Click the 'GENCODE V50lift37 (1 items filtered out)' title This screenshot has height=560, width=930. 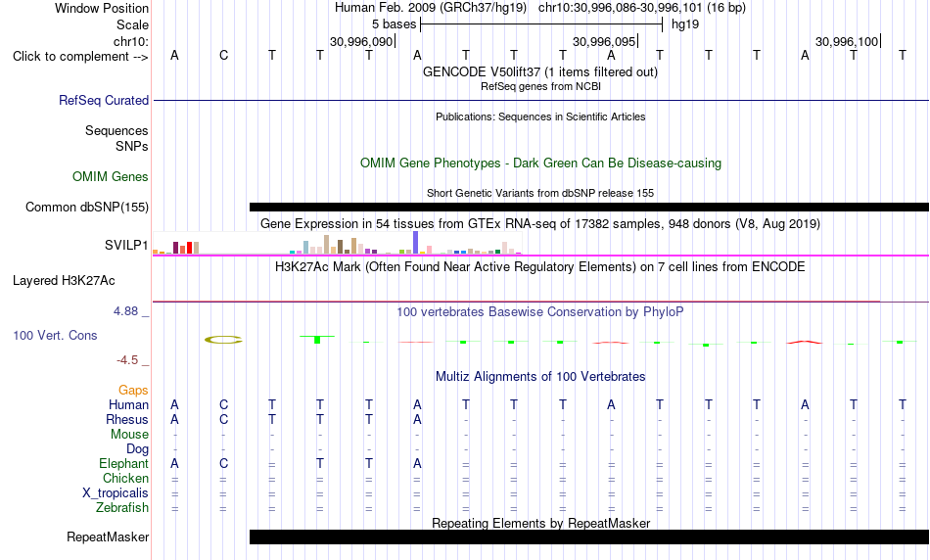coord(540,71)
